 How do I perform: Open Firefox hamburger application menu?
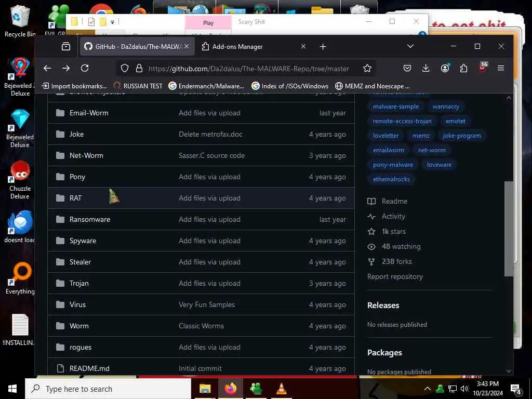tap(500, 68)
